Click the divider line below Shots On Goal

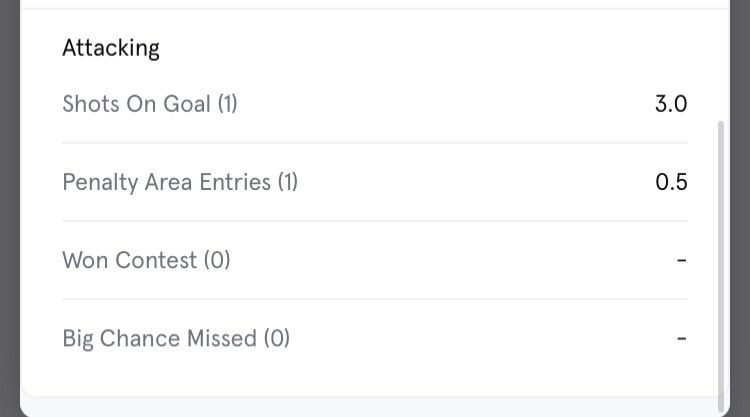374,143
